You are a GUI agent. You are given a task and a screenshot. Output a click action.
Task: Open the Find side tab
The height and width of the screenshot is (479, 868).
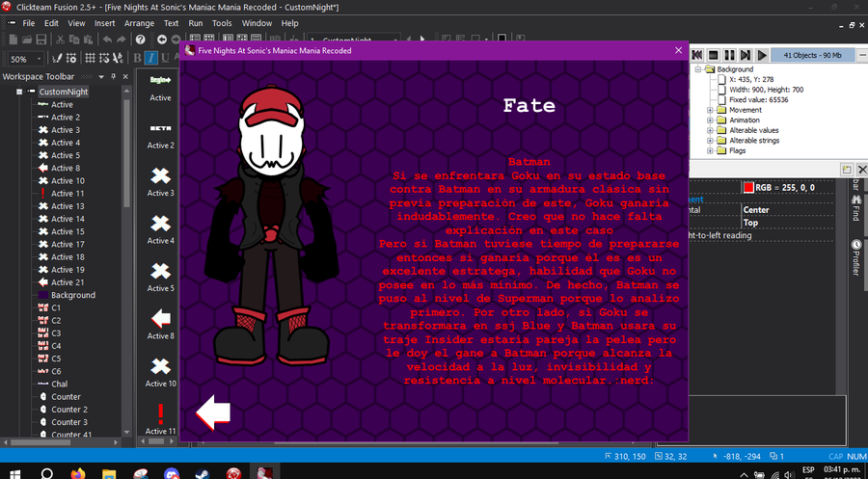pyautogui.click(x=856, y=206)
